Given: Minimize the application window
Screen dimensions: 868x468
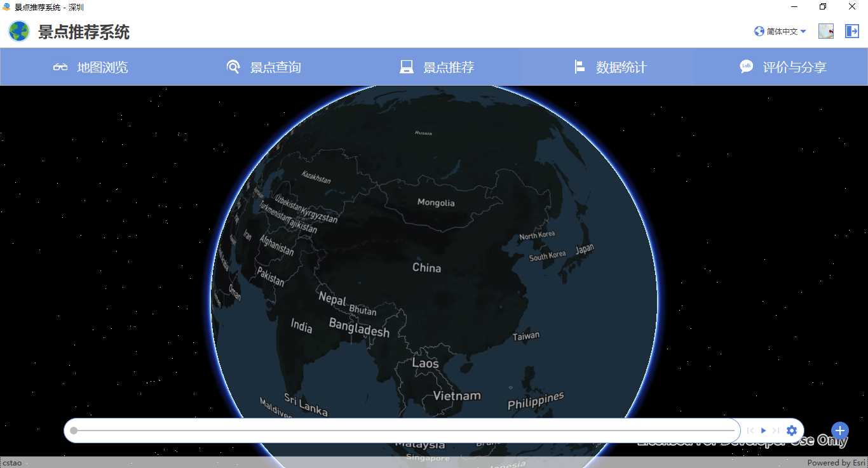Looking at the screenshot, I should pos(794,6).
